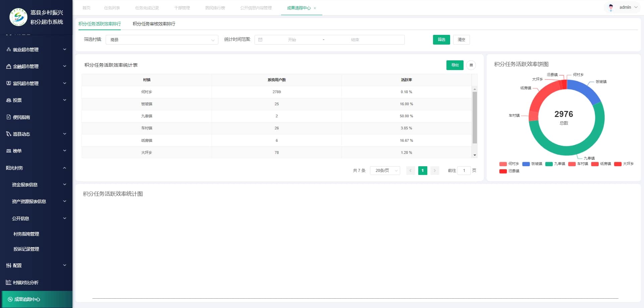Screen dimensions: 644x308
Task: Open the 20条/页 page size dropdown
Action: click(385, 171)
